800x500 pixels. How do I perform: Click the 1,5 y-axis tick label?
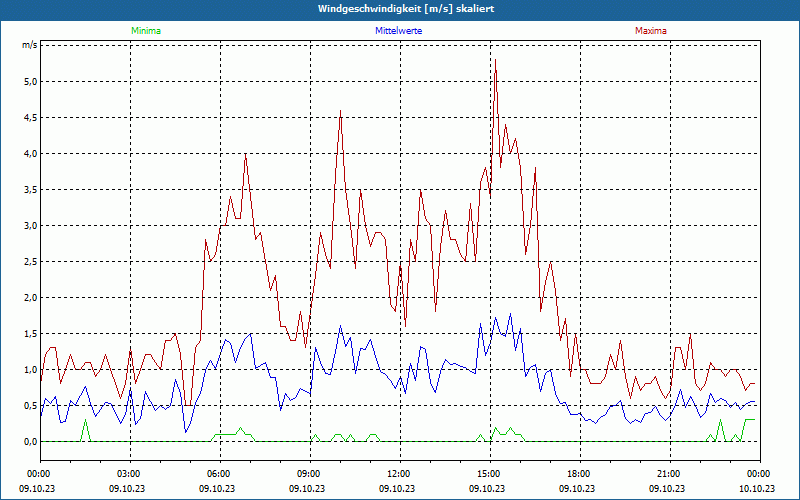pyautogui.click(x=29, y=333)
